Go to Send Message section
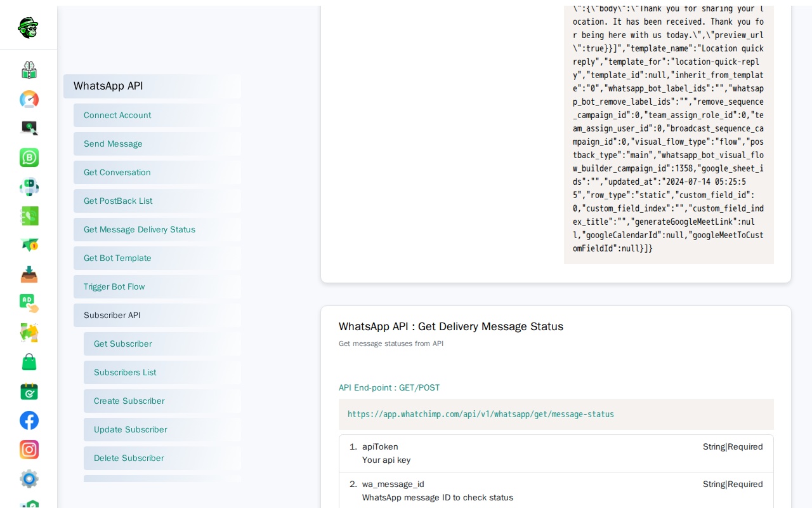 [x=157, y=144]
